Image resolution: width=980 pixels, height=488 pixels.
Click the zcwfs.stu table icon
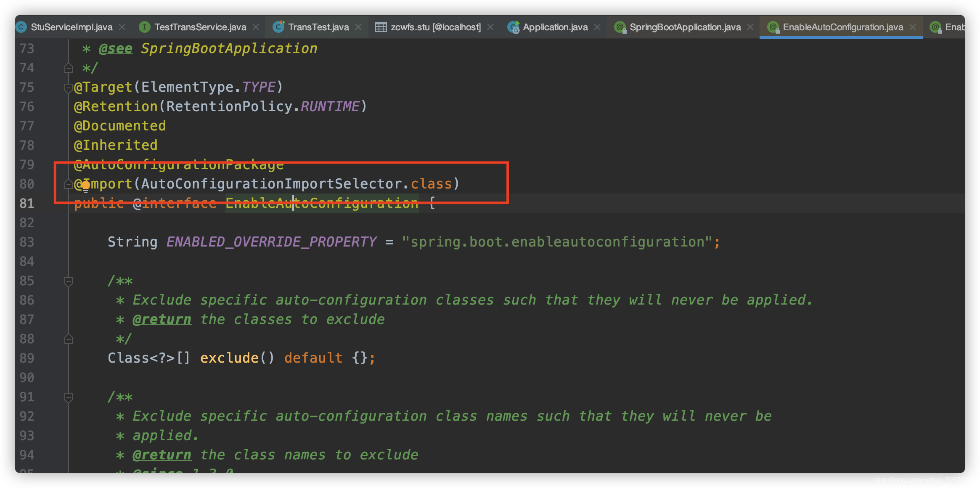click(381, 27)
